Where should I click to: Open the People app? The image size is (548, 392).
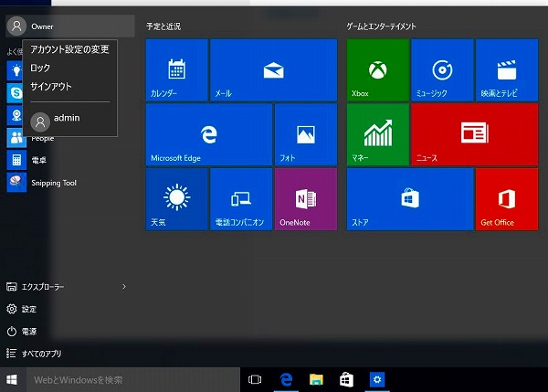coord(16,138)
